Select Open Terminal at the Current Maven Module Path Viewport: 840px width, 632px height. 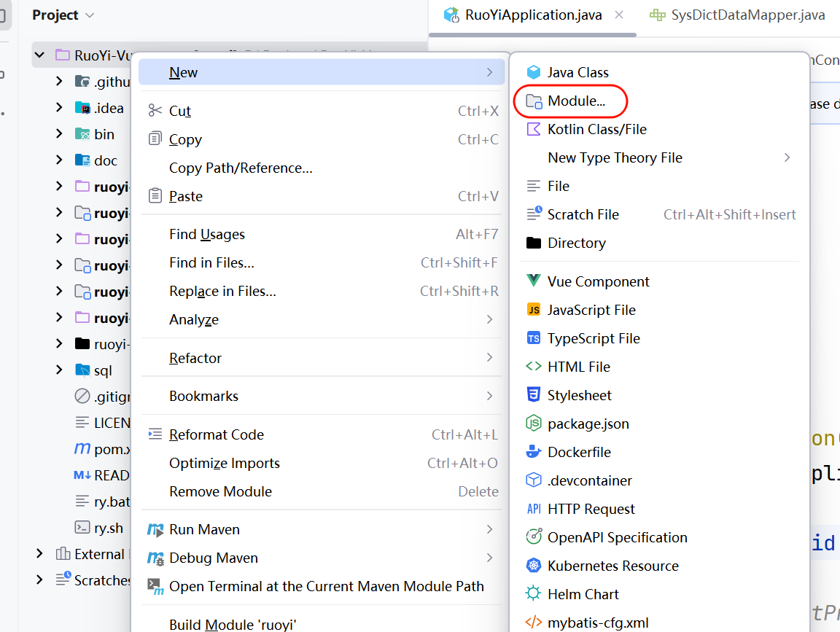pos(326,586)
